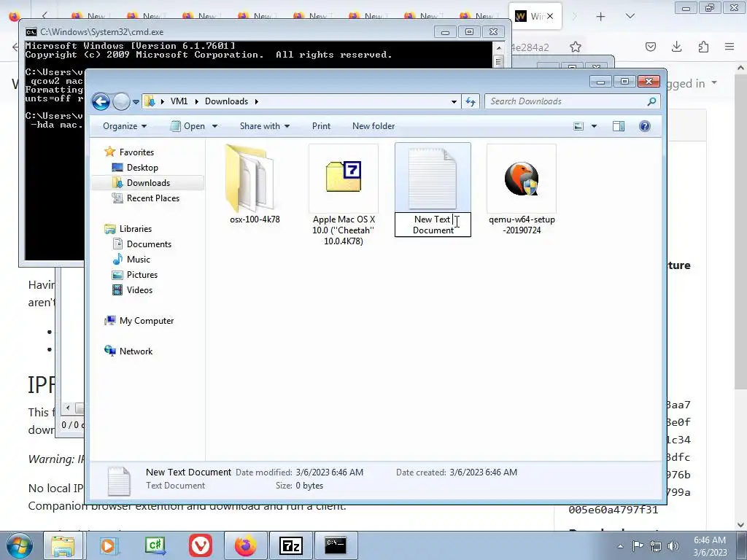Switch to Firefox from the taskbar
The width and height of the screenshot is (747, 560).
(x=245, y=545)
